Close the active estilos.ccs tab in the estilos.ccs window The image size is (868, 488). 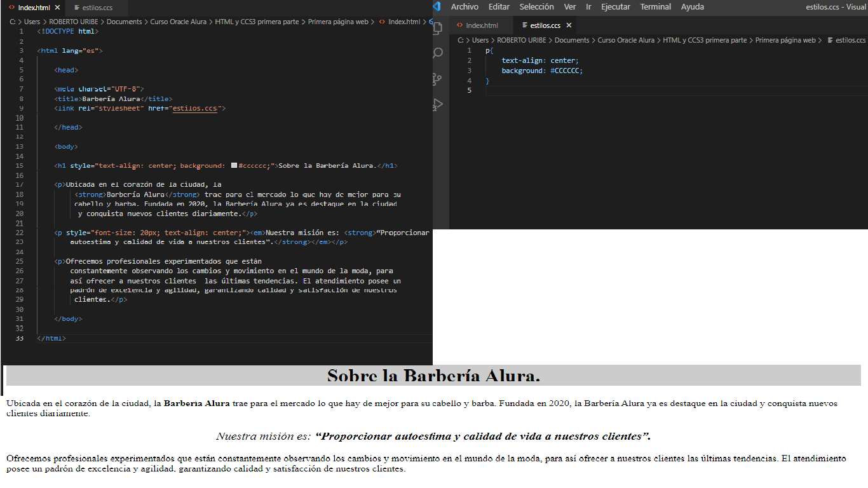pyautogui.click(x=569, y=25)
